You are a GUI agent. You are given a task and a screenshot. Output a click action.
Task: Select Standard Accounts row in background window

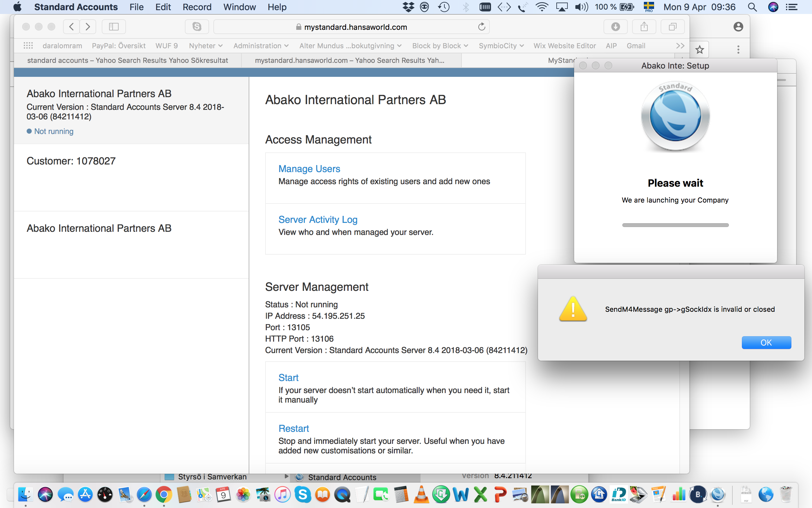point(356,477)
